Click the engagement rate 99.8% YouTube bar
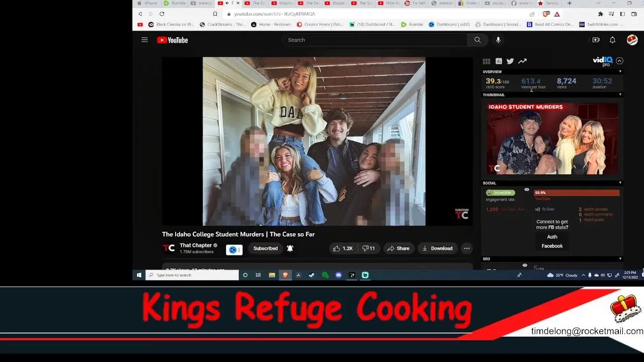Viewport: 644px width, 362px height. pos(577,193)
